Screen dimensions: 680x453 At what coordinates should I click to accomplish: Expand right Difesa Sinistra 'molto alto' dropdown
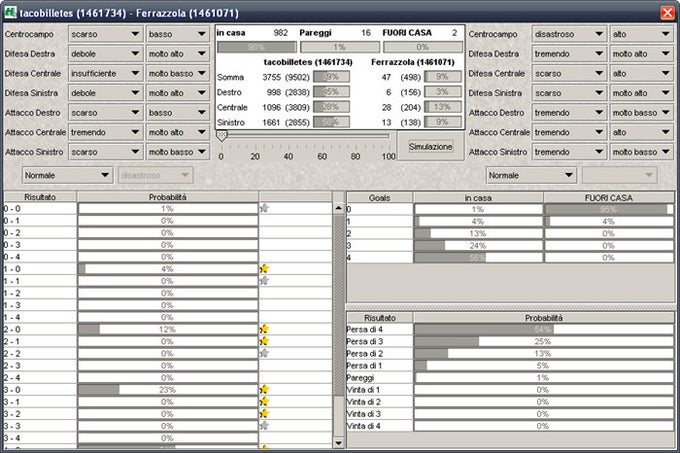(641, 93)
